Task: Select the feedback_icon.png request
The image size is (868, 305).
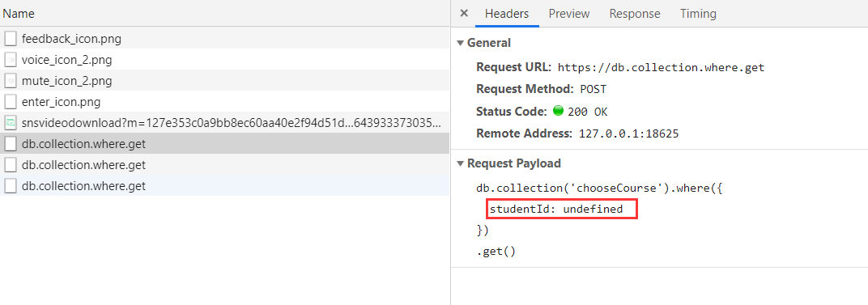Action: pos(225,39)
